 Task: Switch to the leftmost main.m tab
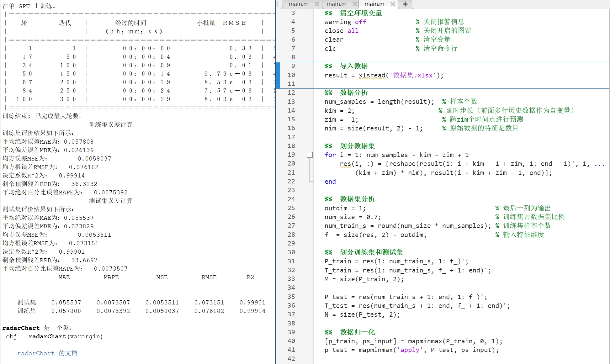pyautogui.click(x=298, y=4)
